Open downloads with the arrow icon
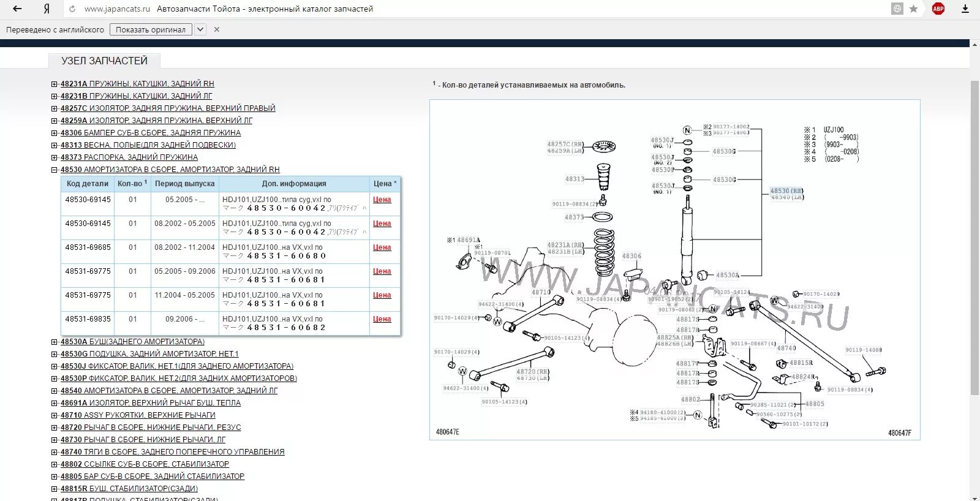The image size is (980, 501). (x=965, y=9)
